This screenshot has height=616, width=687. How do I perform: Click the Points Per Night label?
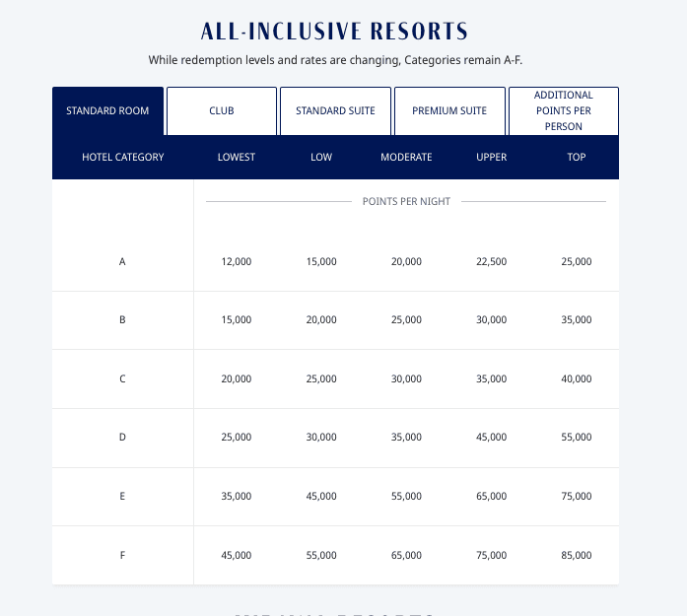(x=406, y=202)
